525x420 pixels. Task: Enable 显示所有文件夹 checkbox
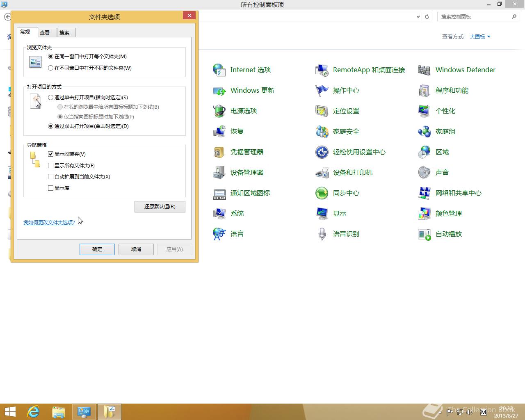tap(51, 166)
